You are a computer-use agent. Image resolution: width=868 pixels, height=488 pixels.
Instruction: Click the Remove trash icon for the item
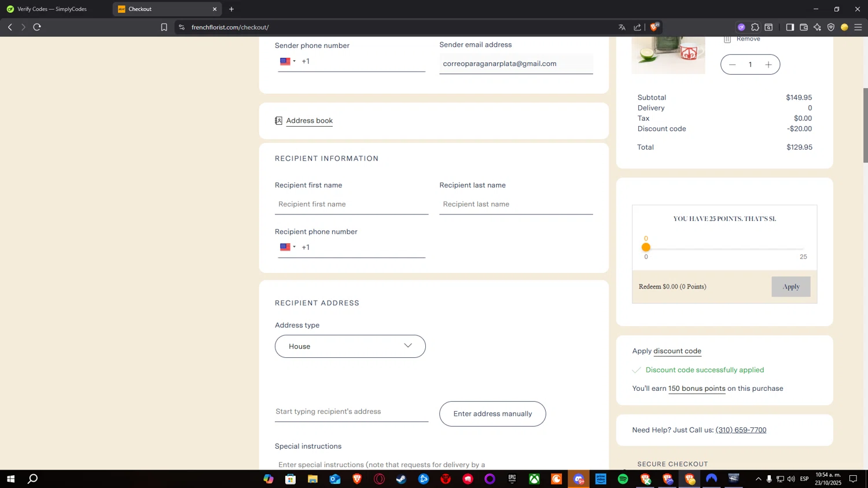727,39
